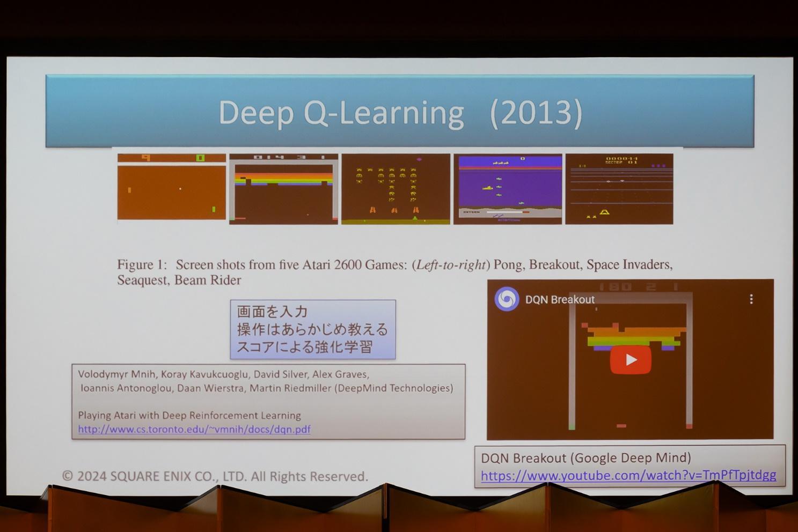This screenshot has height=532, width=798.
Task: Select the Breakout game screenshot with rainbow bricks
Action: pyautogui.click(x=283, y=189)
